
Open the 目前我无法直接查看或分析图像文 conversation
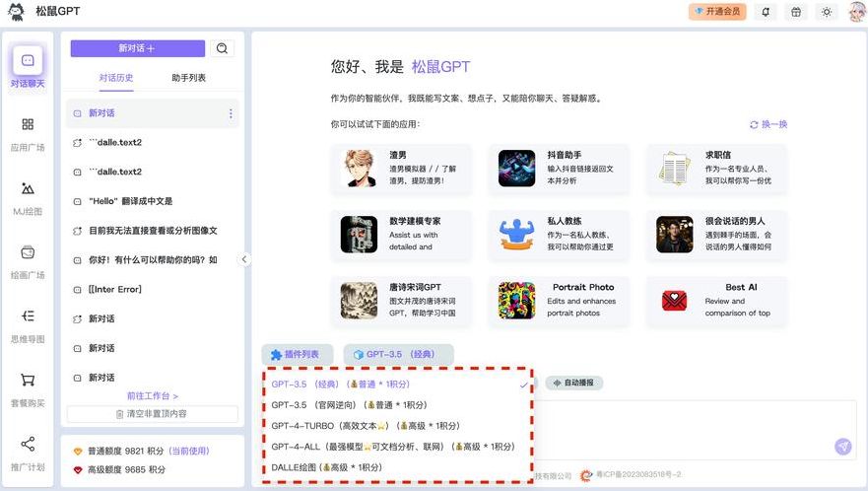tap(153, 231)
